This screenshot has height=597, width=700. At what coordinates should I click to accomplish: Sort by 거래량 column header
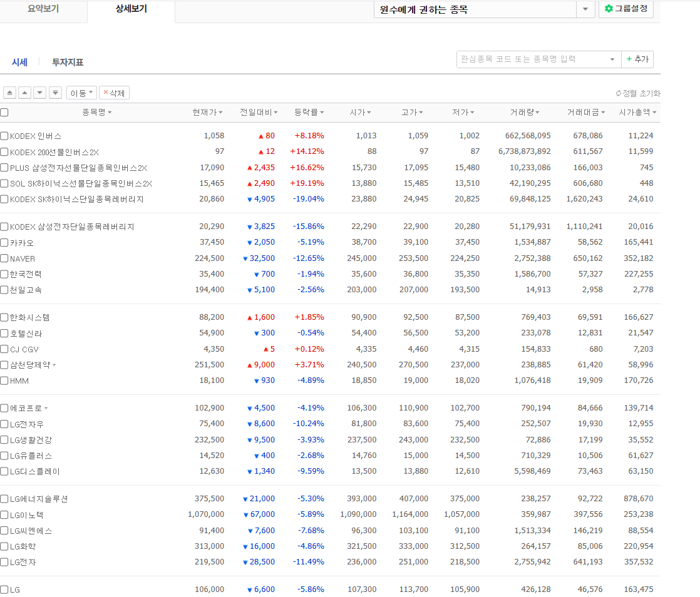point(525,112)
